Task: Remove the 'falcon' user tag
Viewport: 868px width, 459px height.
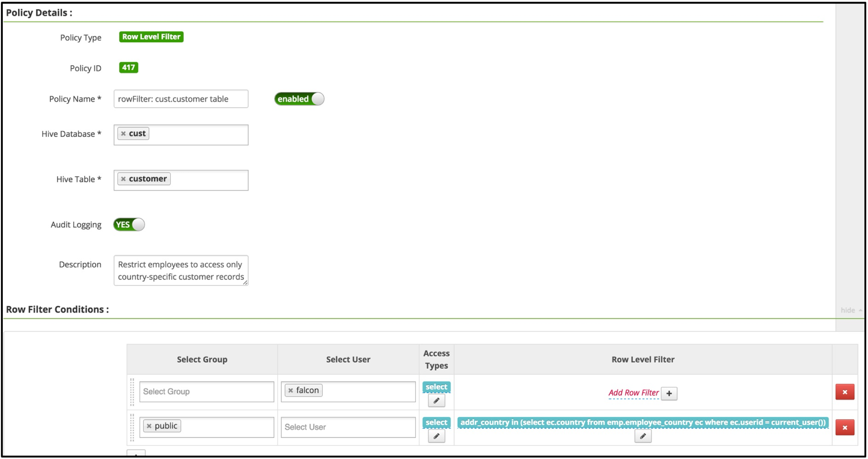Action: 291,391
